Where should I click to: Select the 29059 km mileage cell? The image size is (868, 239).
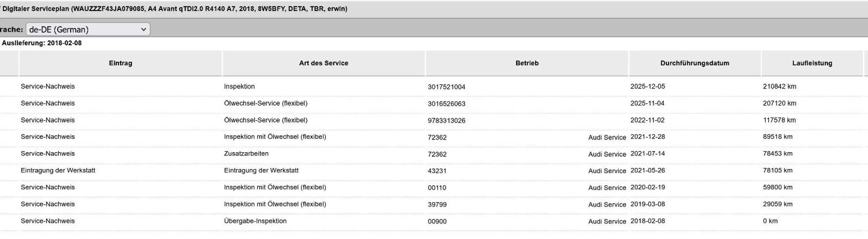pos(777,204)
